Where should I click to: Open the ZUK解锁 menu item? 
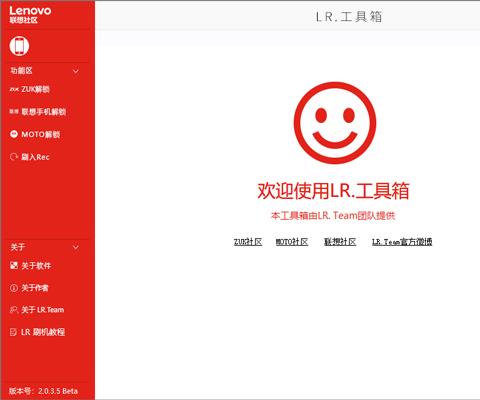point(35,89)
